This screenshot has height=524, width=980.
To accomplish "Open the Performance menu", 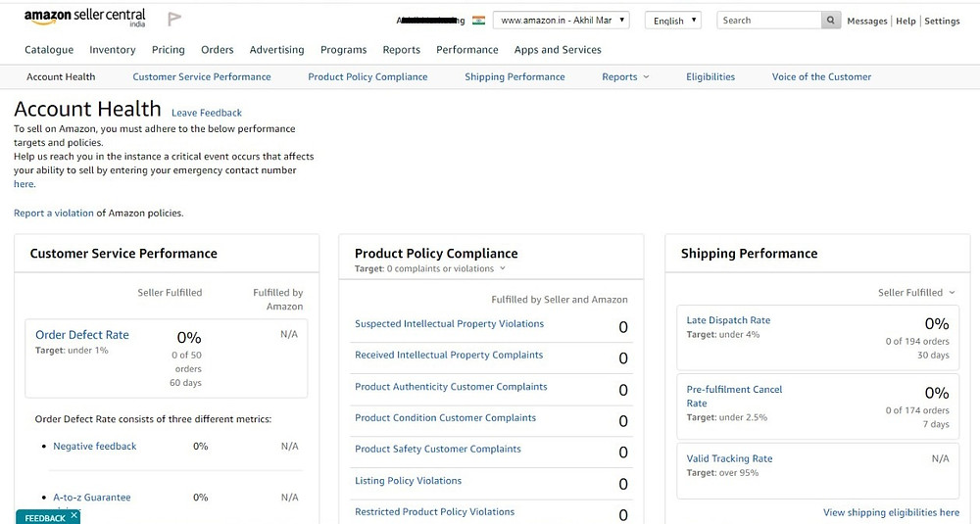I will (466, 49).
